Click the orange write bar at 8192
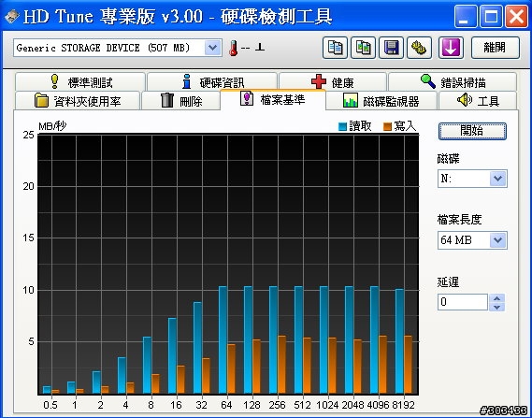This screenshot has height=418, width=532. coord(409,365)
